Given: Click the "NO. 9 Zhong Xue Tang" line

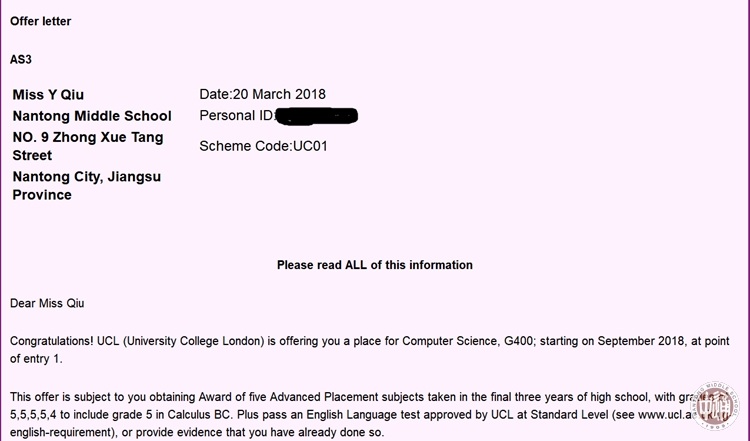Looking at the screenshot, I should click(x=88, y=137).
